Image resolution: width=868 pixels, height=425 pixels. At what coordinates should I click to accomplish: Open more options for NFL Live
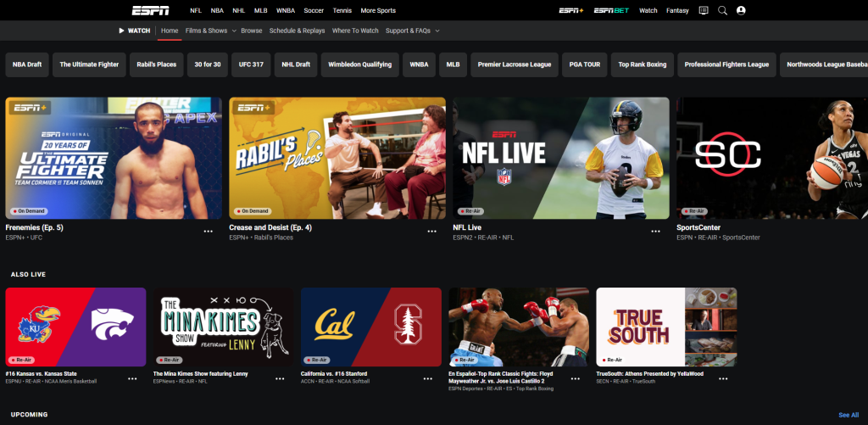(x=655, y=232)
